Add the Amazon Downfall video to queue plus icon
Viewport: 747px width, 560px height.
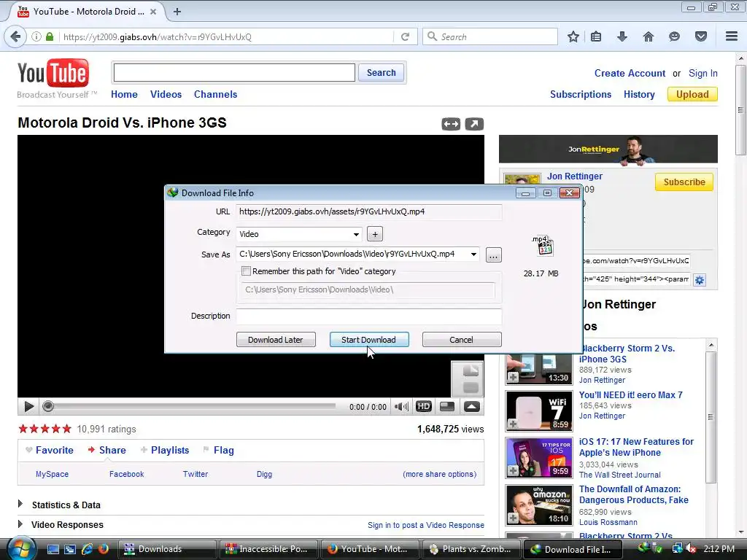click(x=513, y=518)
